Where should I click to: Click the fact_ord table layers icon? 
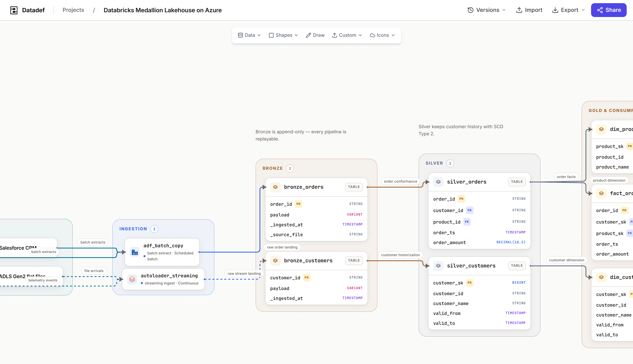pos(601,193)
